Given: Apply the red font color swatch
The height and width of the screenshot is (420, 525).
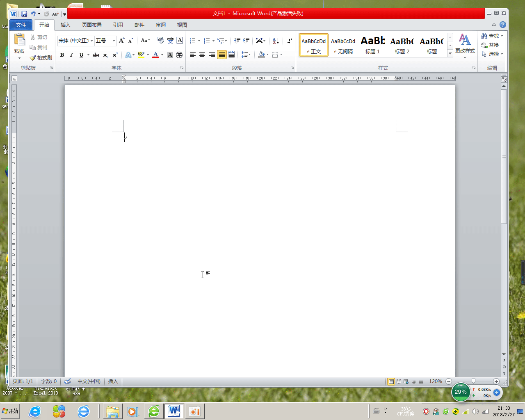Looking at the screenshot, I should tap(155, 55).
